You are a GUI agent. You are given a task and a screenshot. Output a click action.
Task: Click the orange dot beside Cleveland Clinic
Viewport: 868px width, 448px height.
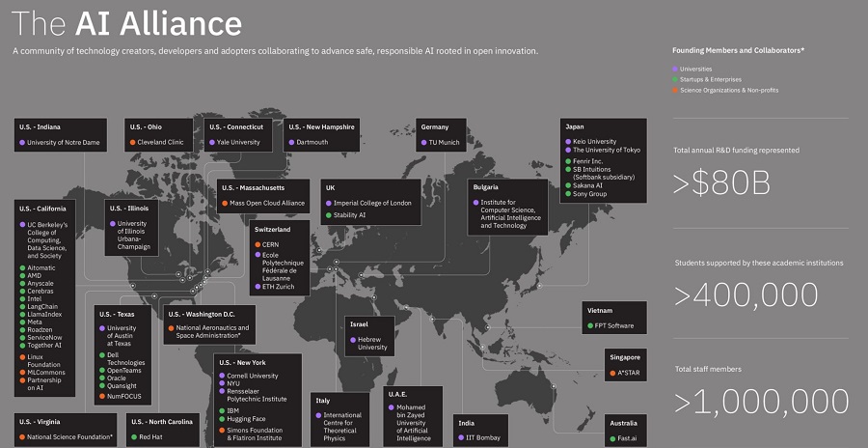pyautogui.click(x=133, y=142)
